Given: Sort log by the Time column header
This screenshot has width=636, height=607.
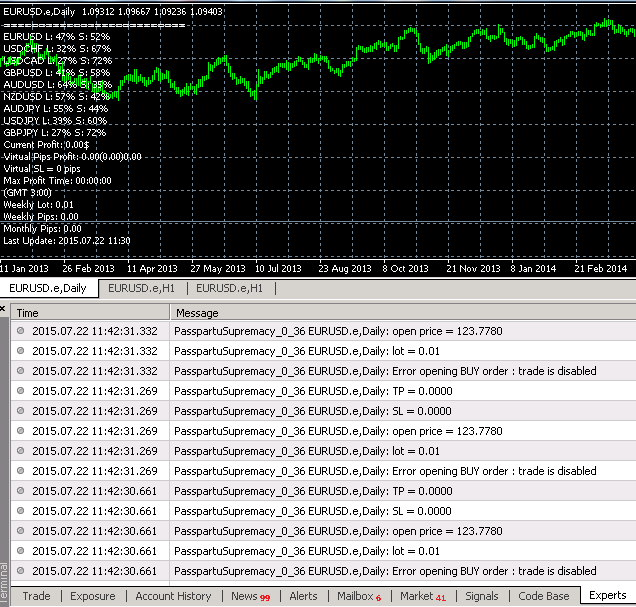Looking at the screenshot, I should click(x=90, y=313).
